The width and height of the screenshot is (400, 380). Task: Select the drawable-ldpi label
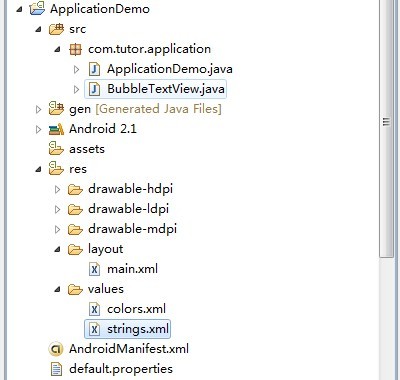[128, 209]
